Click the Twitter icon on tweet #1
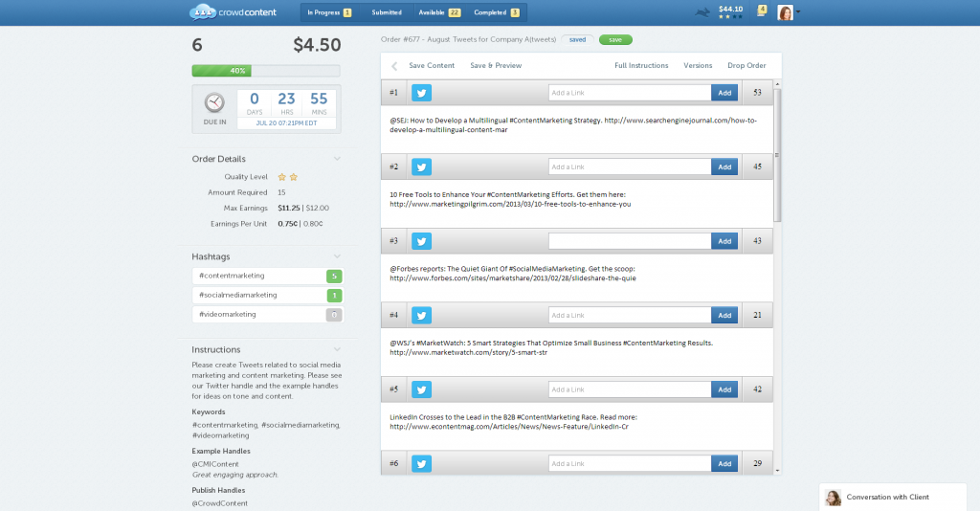 [422, 93]
